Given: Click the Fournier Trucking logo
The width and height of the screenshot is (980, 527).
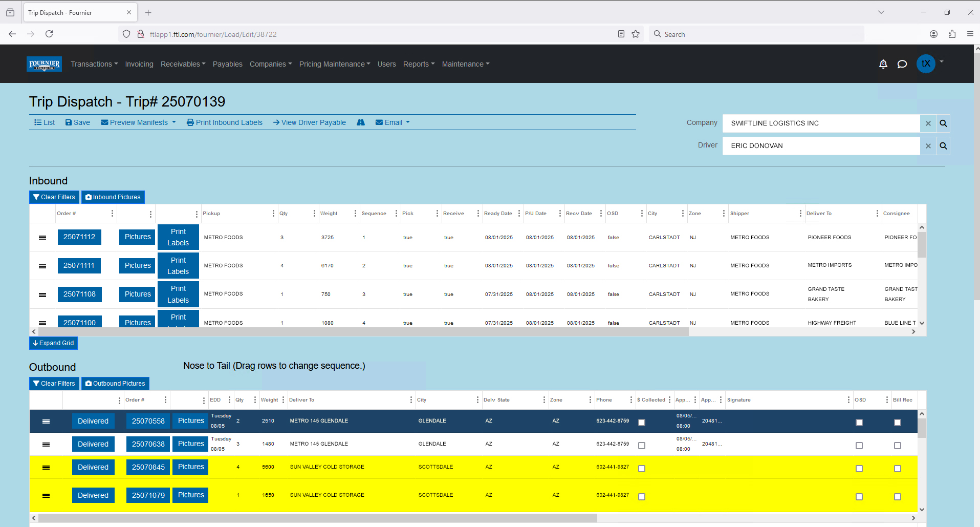Looking at the screenshot, I should [44, 64].
